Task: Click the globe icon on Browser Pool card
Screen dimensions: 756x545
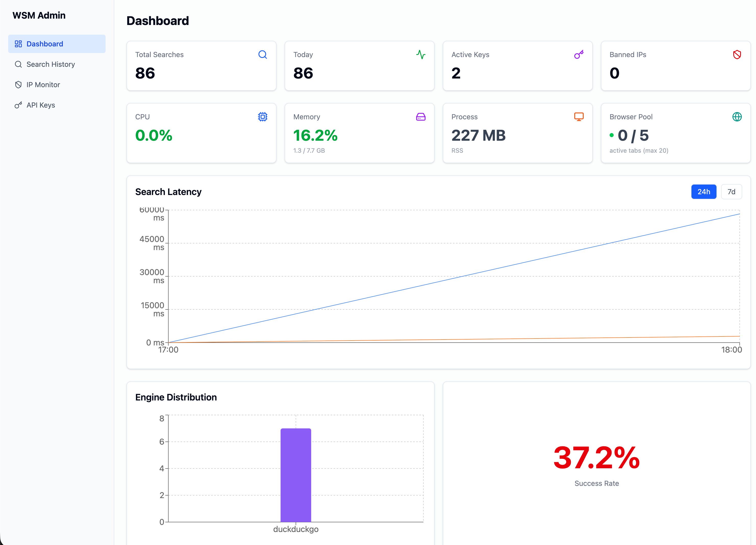Action: point(737,117)
